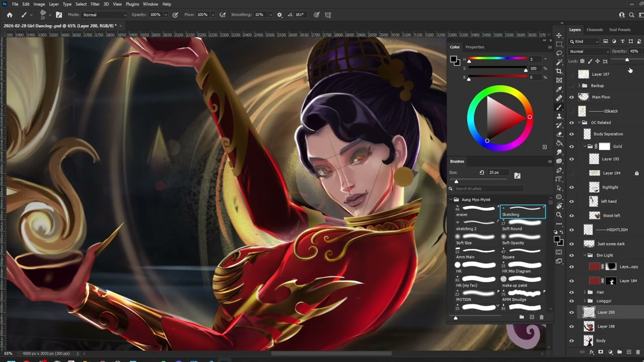Pick the Crop tool
This screenshot has width=644, height=362.
[559, 71]
